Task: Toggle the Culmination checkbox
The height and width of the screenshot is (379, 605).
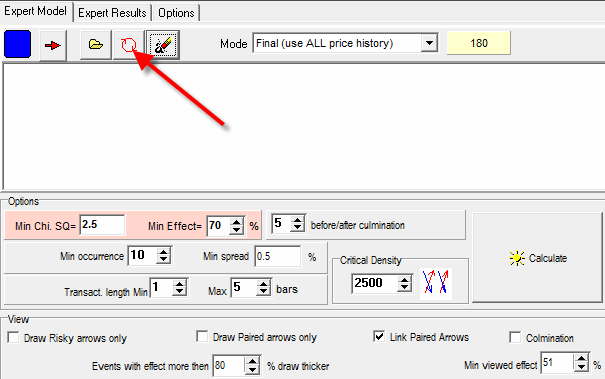Action: [515, 337]
